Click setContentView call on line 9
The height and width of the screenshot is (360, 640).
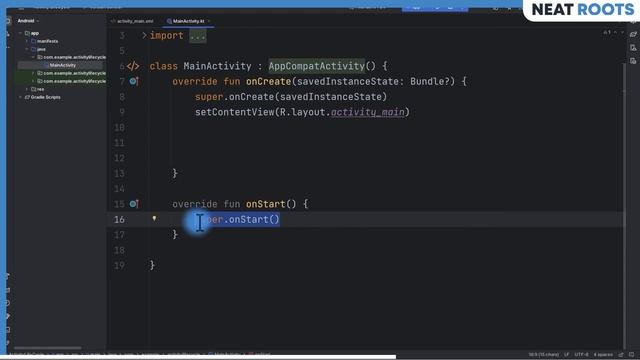[x=235, y=112]
